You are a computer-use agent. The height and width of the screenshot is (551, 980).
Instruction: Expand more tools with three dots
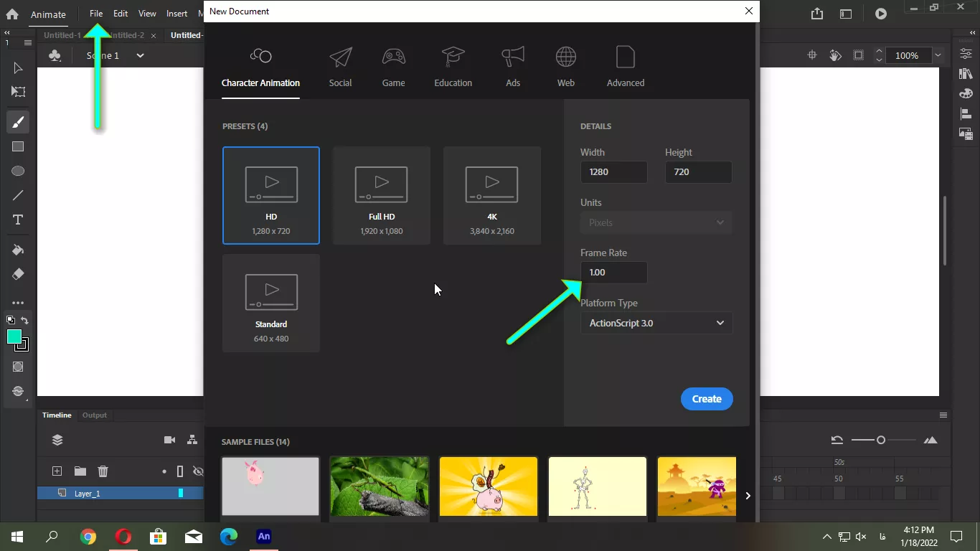click(x=18, y=303)
